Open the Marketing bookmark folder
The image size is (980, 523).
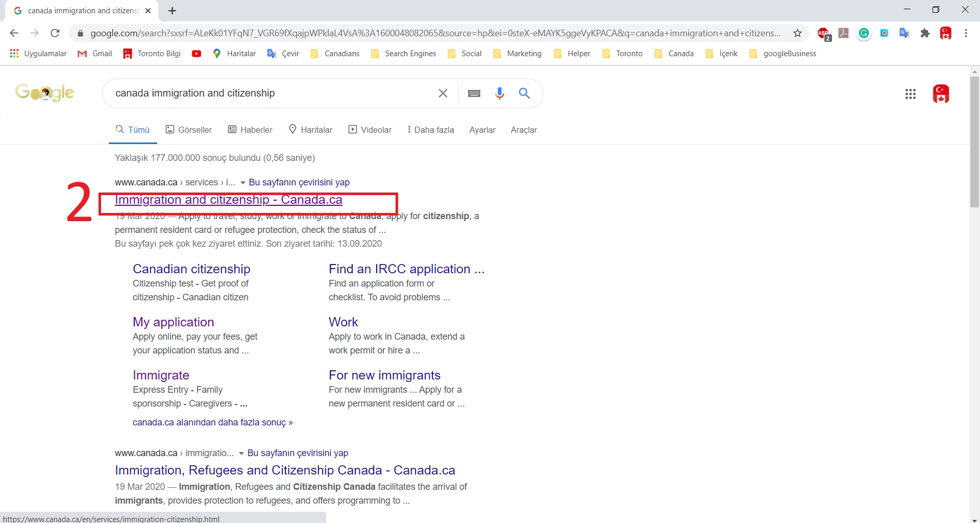click(x=517, y=54)
